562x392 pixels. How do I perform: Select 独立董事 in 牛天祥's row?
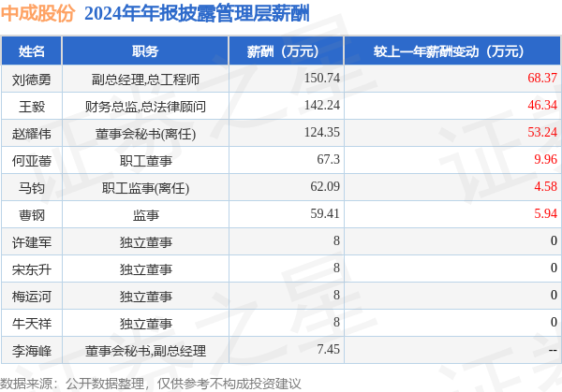point(146,325)
